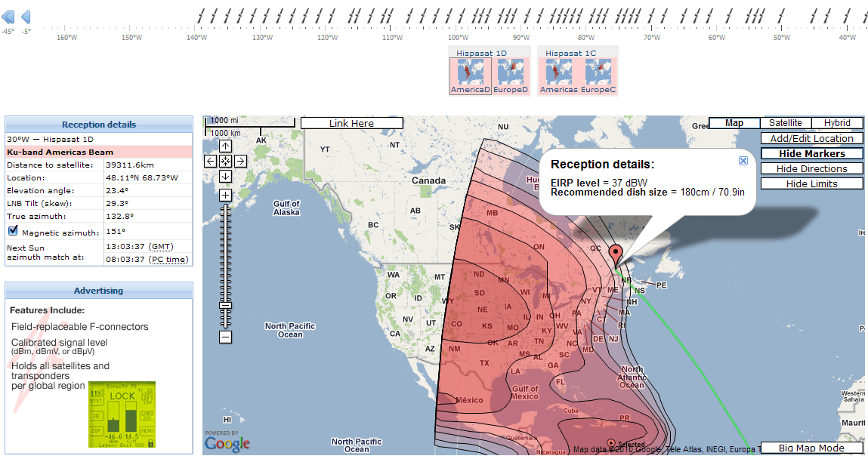Viewport: 868px width, 459px height.
Task: Click the map zoom slider handle
Action: click(x=225, y=305)
